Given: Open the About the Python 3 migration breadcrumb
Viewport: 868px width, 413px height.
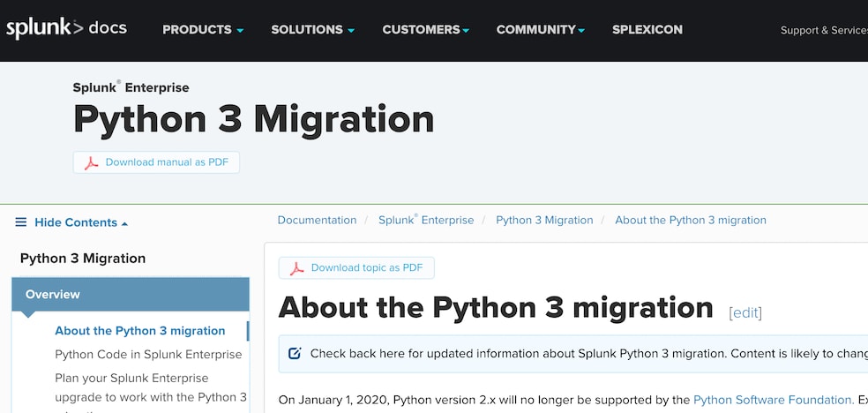Looking at the screenshot, I should coord(691,220).
